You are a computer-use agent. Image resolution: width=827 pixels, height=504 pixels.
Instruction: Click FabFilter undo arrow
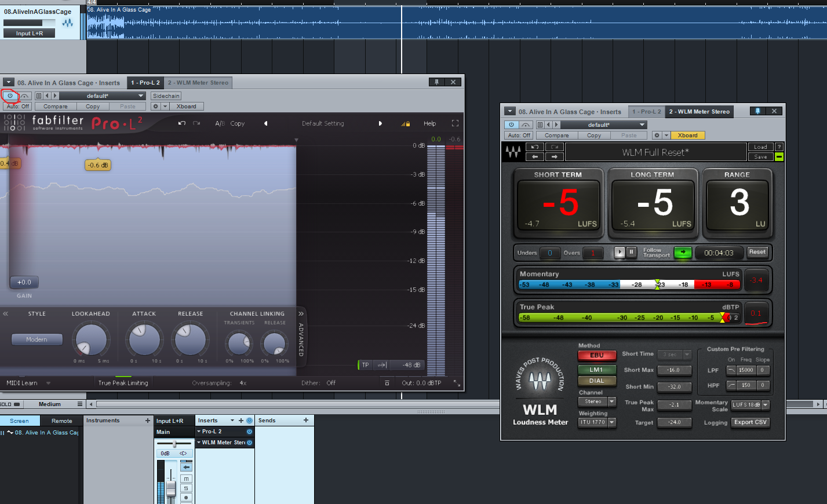(182, 123)
